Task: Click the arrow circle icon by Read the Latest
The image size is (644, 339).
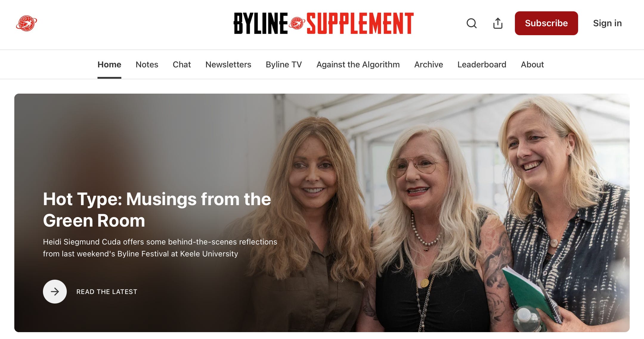Action: pyautogui.click(x=55, y=292)
